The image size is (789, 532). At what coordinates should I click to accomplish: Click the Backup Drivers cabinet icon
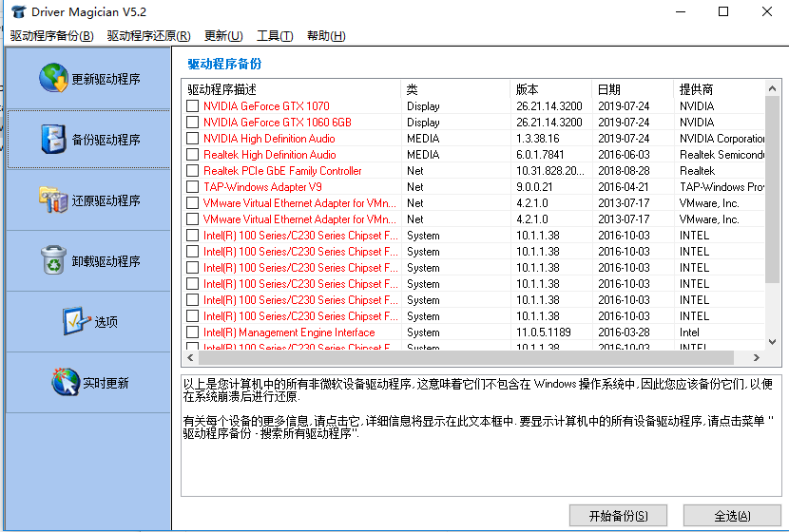tap(53, 139)
